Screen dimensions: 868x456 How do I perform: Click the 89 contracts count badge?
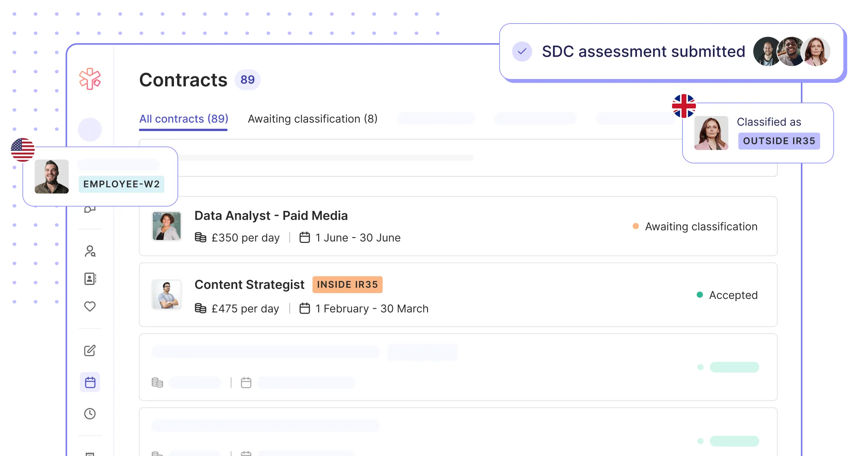click(247, 80)
